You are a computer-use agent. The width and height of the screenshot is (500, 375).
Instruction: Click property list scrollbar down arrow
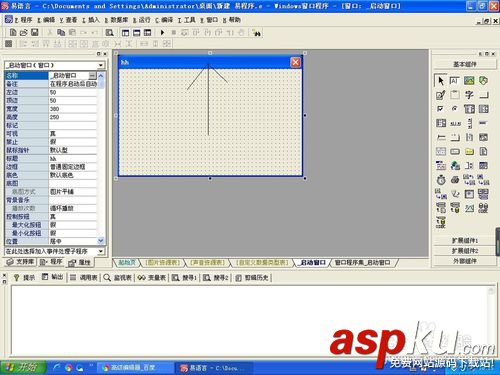click(x=101, y=240)
